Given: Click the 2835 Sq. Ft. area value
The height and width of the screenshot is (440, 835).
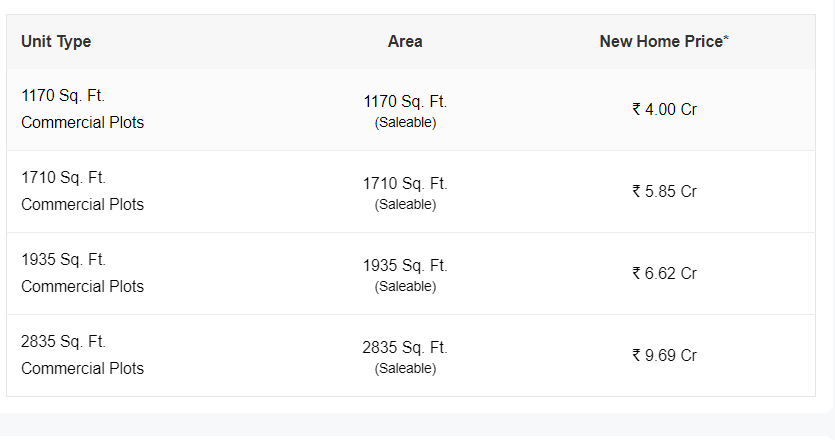Looking at the screenshot, I should [405, 348].
